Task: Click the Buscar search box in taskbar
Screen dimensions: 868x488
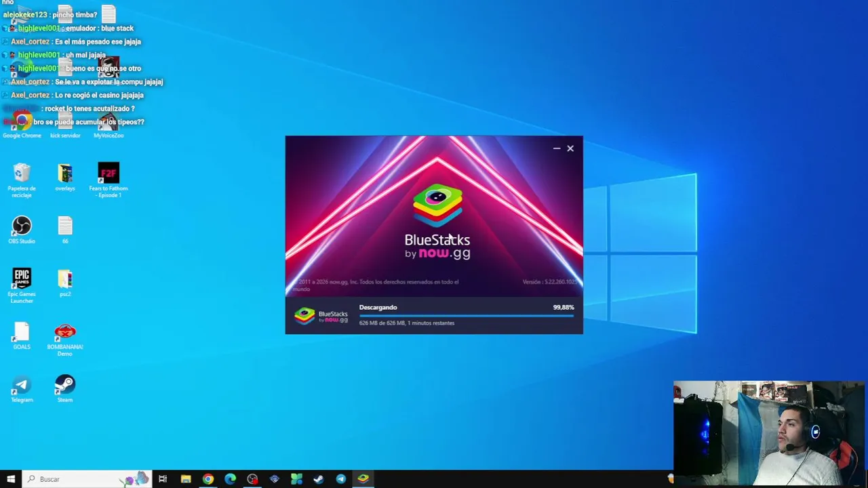Action: coord(87,479)
